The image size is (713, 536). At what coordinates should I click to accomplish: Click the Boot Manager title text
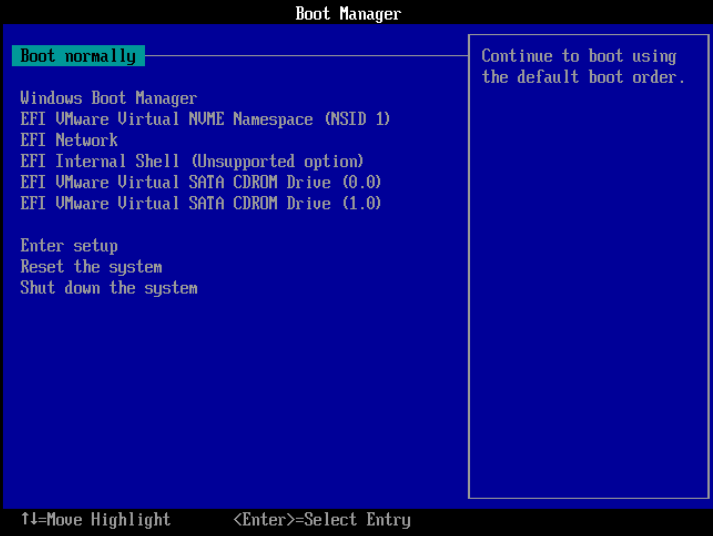click(348, 14)
